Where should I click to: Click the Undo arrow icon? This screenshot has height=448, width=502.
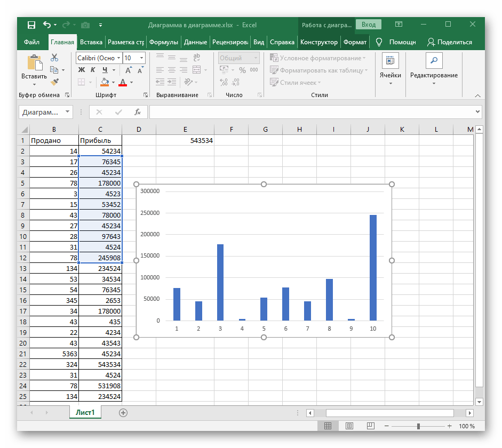[x=46, y=25]
